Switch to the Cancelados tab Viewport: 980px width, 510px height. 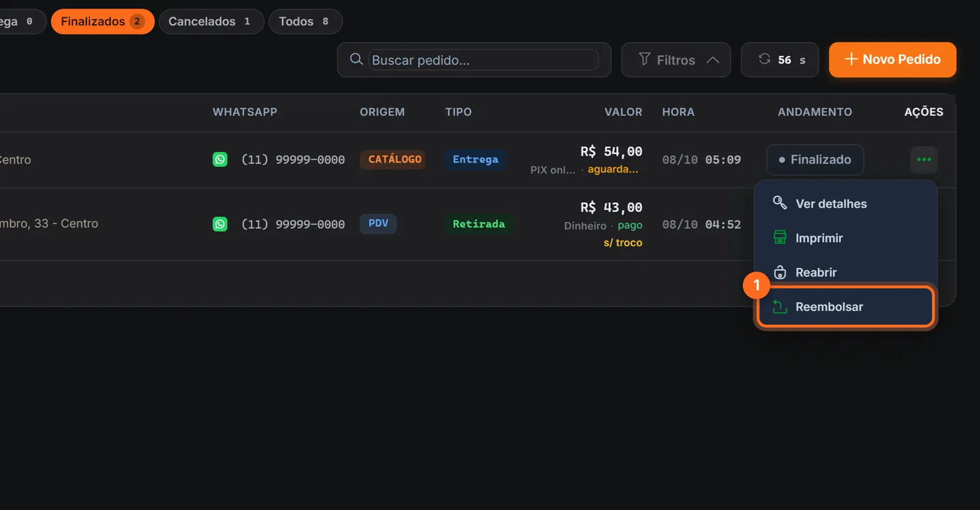pyautogui.click(x=211, y=21)
